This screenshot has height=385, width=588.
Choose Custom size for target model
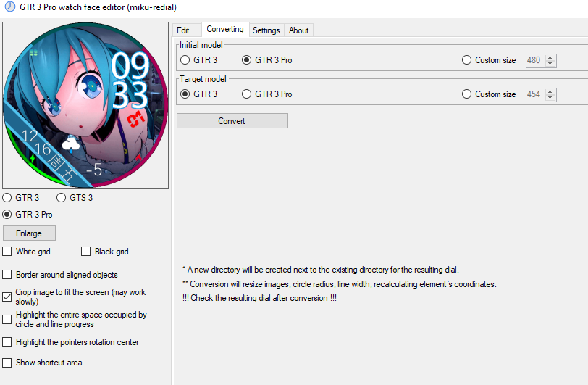point(489,94)
